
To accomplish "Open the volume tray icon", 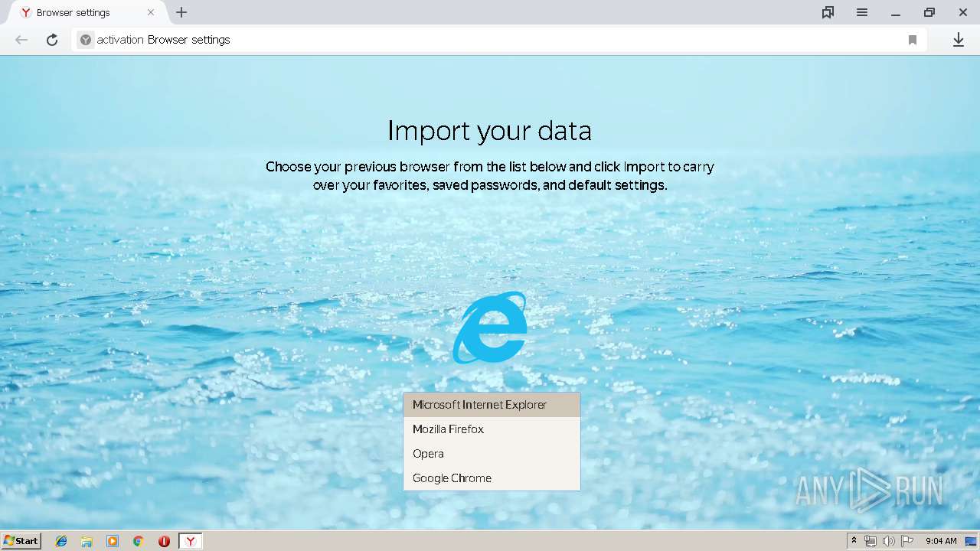I will coord(889,541).
